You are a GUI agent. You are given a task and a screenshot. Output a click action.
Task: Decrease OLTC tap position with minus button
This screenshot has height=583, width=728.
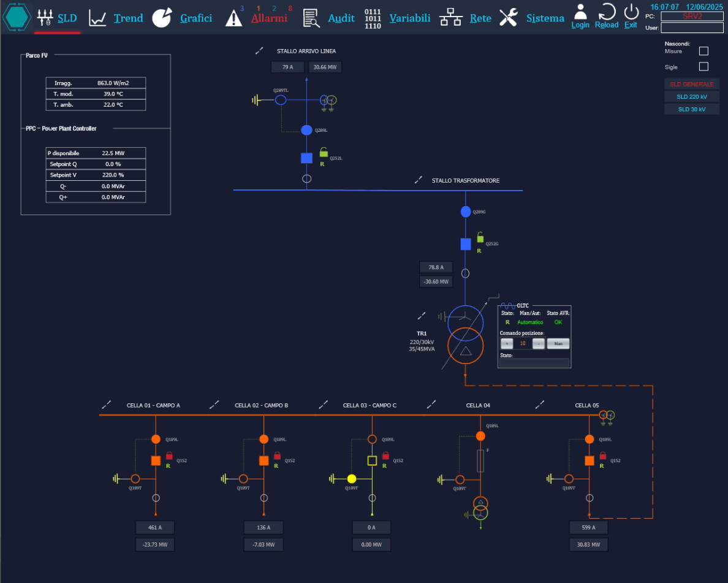(538, 344)
